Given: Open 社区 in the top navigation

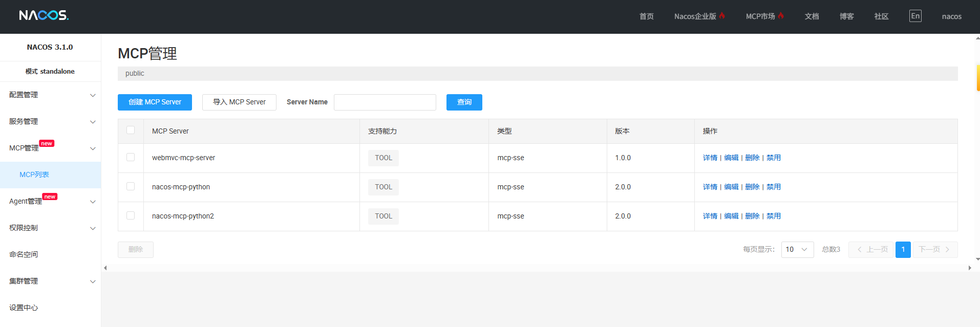Looking at the screenshot, I should [x=881, y=16].
